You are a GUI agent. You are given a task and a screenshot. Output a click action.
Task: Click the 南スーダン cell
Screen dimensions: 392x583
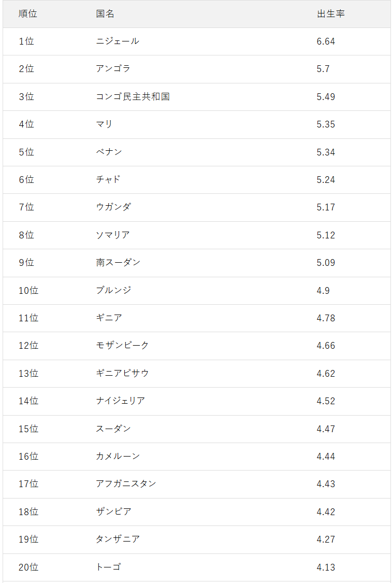(x=118, y=263)
